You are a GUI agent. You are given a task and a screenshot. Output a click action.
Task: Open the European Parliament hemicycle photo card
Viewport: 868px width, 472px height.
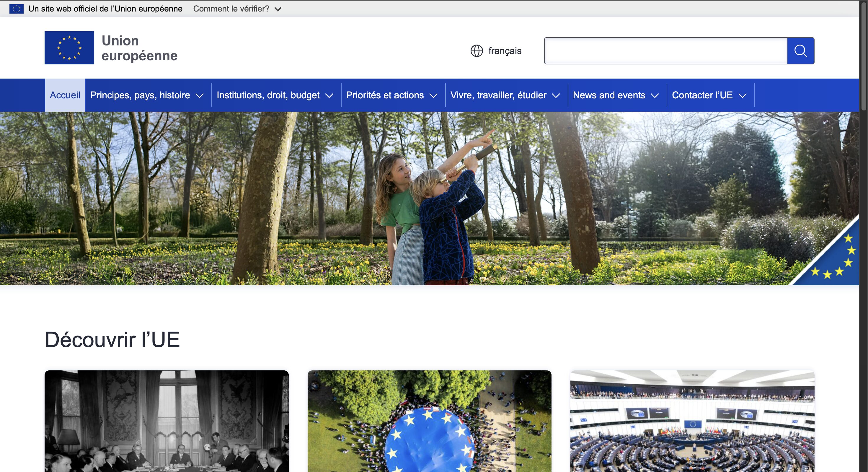[692, 421]
